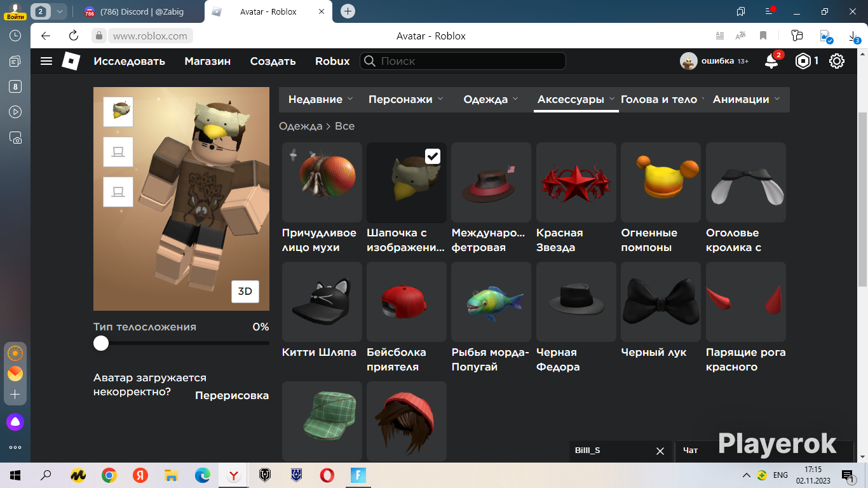Screen dimensions: 868x488
Task: Go back with the browser back arrow
Action: pos(46,36)
